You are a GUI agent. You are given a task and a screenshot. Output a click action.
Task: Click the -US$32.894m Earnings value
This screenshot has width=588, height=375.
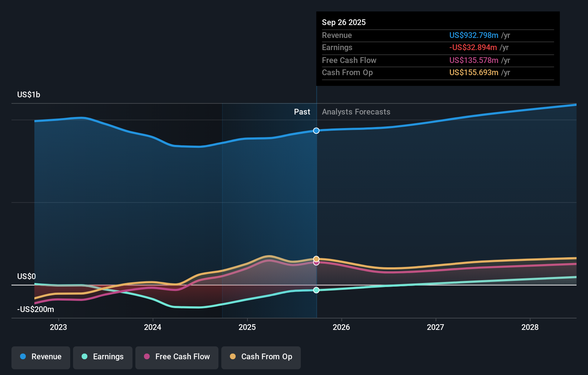pyautogui.click(x=473, y=47)
